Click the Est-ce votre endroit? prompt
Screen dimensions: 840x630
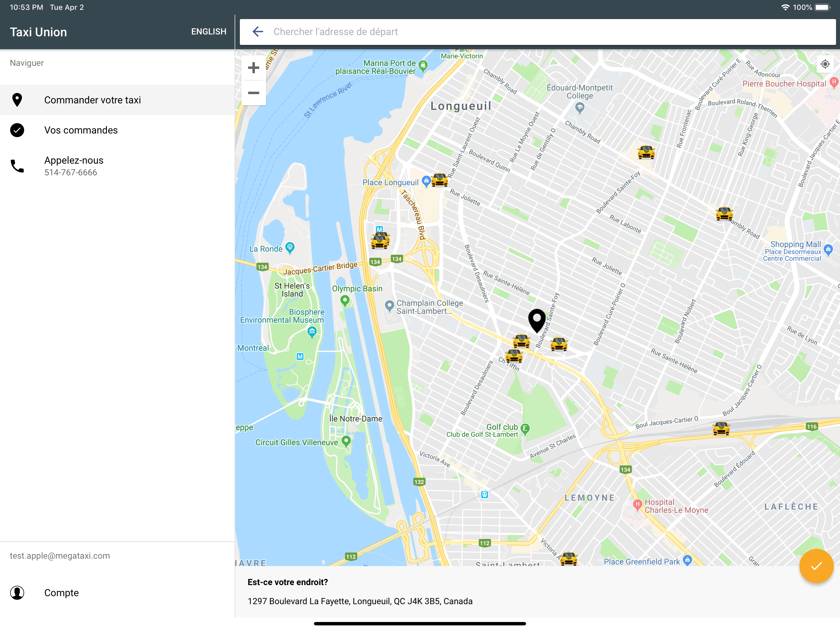pos(287,582)
